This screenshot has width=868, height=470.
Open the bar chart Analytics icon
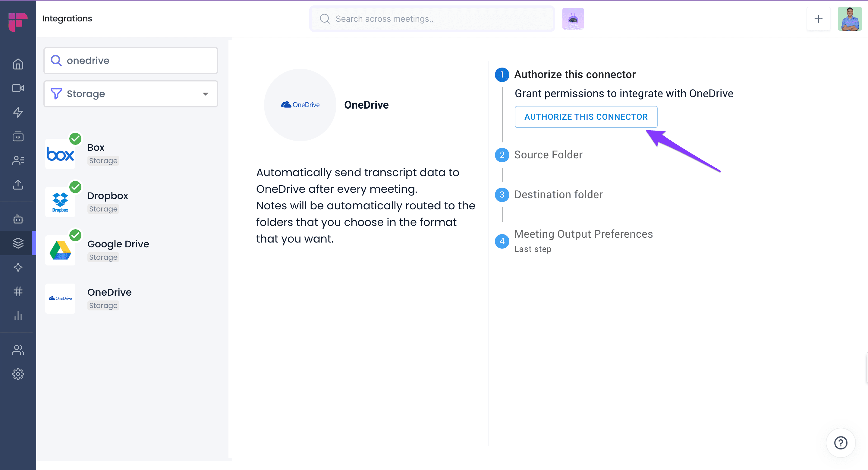click(18, 316)
